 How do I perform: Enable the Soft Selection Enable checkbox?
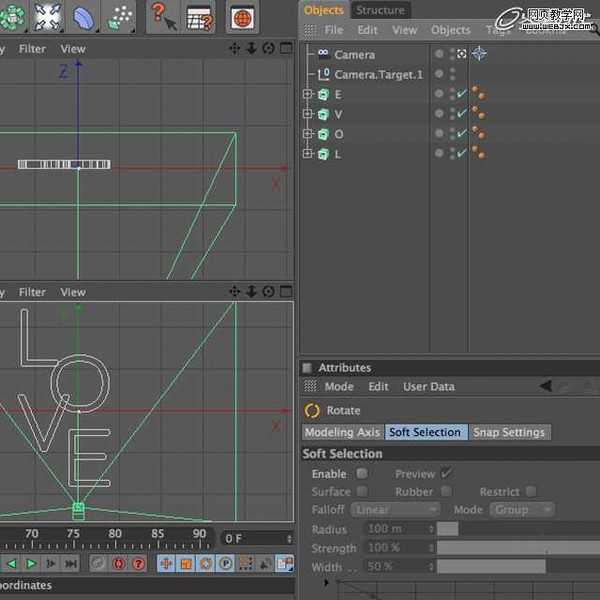tap(362, 473)
